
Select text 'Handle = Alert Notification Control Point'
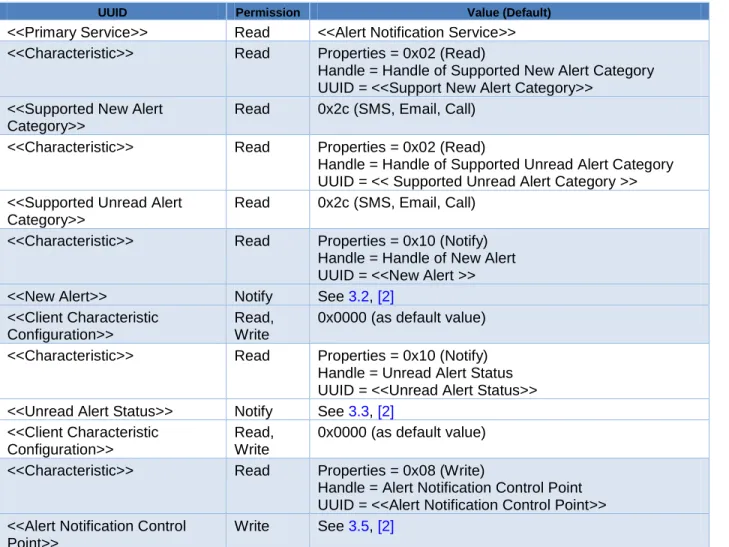coord(450,488)
